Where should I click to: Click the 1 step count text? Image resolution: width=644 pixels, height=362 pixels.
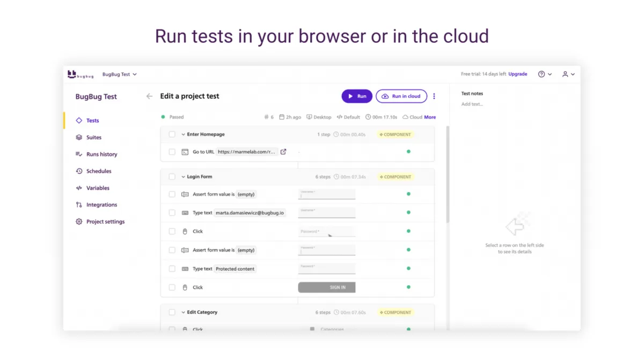324,135
